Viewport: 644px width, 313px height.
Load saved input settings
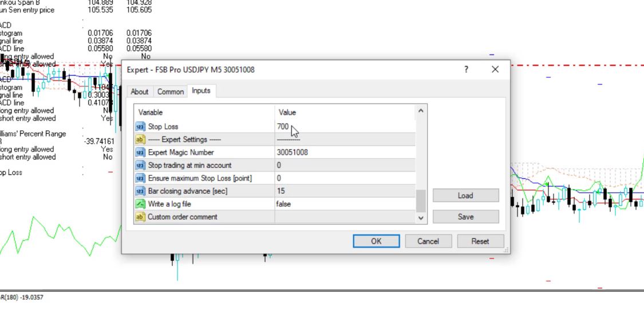pyautogui.click(x=465, y=195)
